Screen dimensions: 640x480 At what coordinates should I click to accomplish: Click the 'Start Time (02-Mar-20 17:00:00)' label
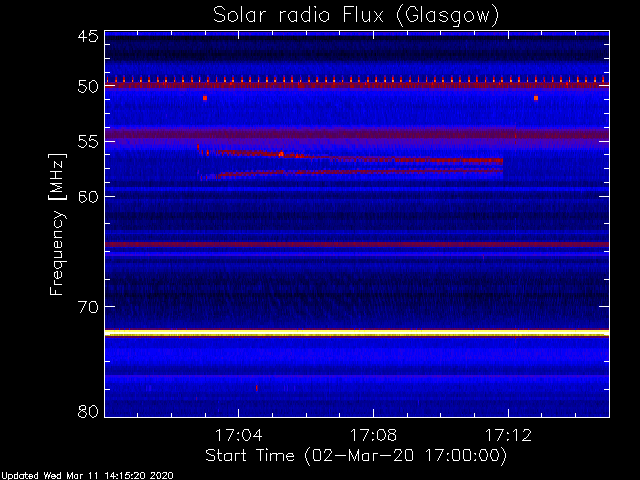click(x=356, y=456)
